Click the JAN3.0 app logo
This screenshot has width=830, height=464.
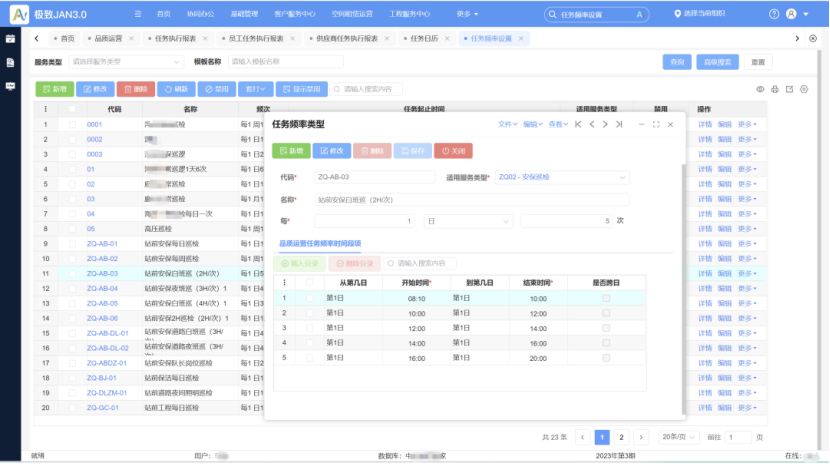pyautogui.click(x=20, y=14)
